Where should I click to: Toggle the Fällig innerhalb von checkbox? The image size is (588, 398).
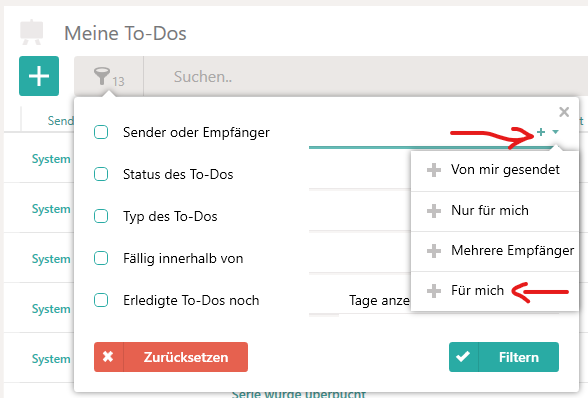(x=101, y=258)
